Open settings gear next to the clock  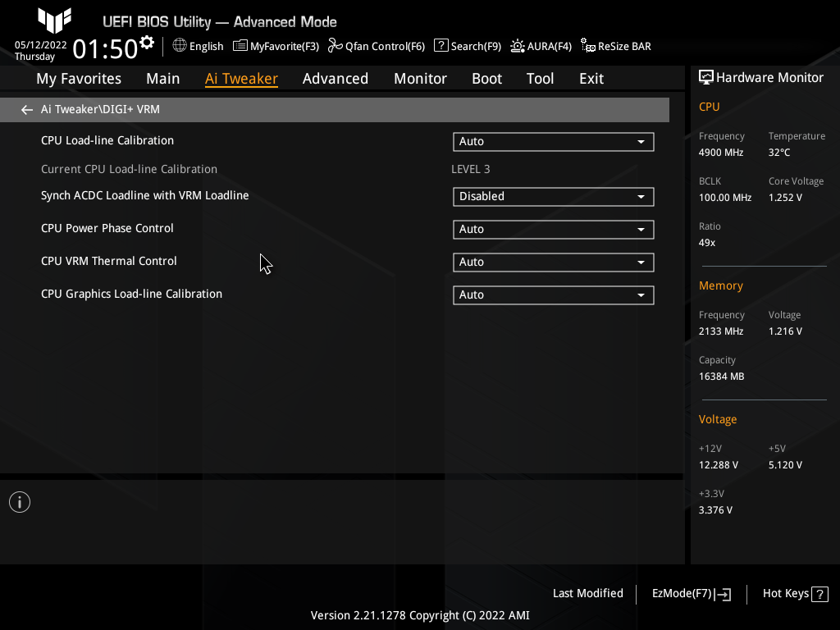point(147,42)
